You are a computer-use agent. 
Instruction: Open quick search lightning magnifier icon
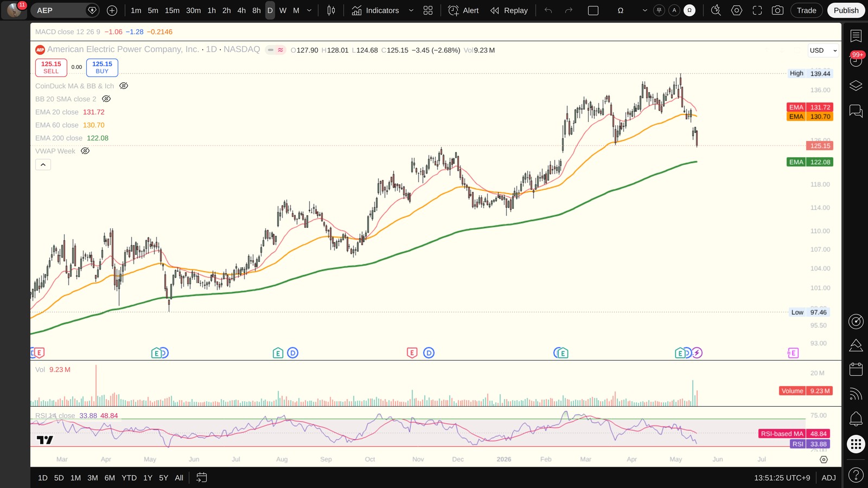716,10
